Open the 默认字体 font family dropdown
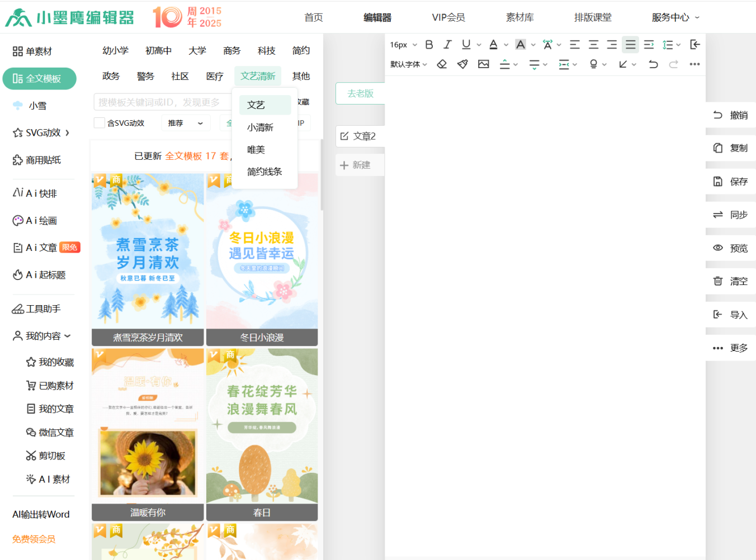Viewport: 756px width, 560px height. [409, 64]
